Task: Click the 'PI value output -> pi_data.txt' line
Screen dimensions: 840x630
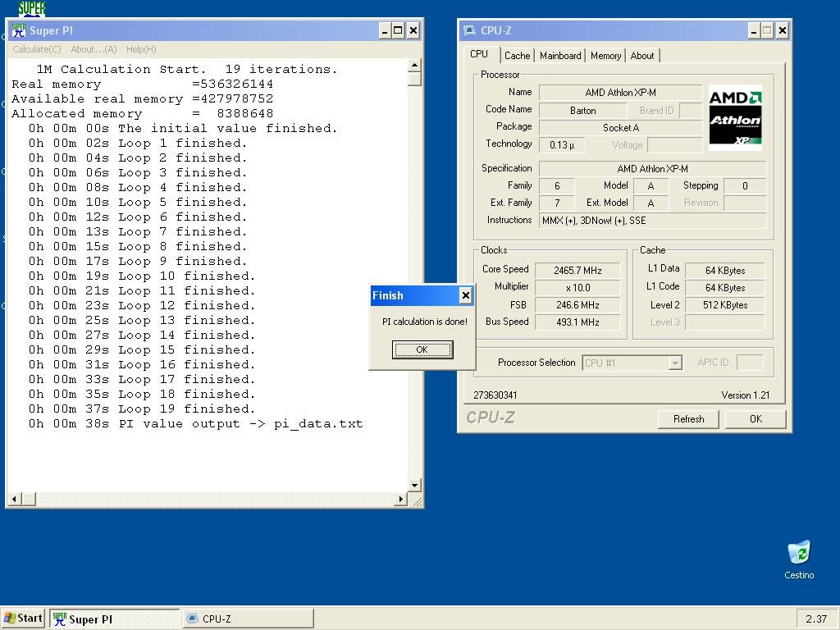Action: [x=195, y=424]
